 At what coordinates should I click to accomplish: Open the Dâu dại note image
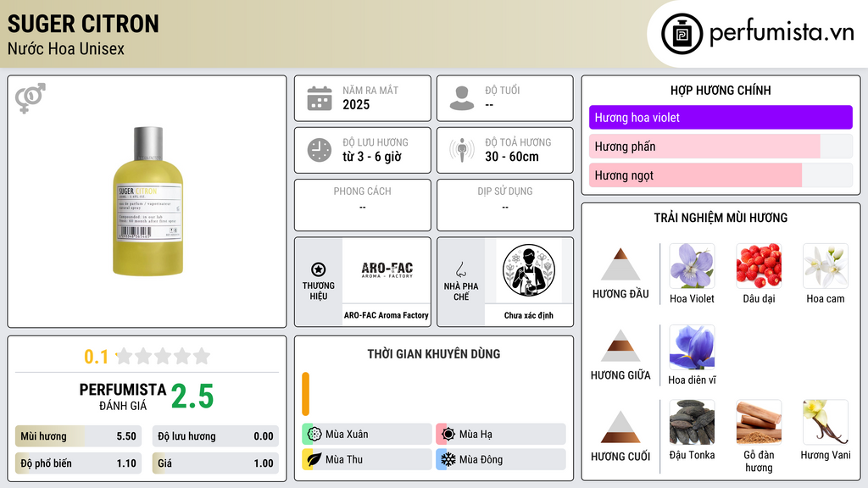click(759, 265)
